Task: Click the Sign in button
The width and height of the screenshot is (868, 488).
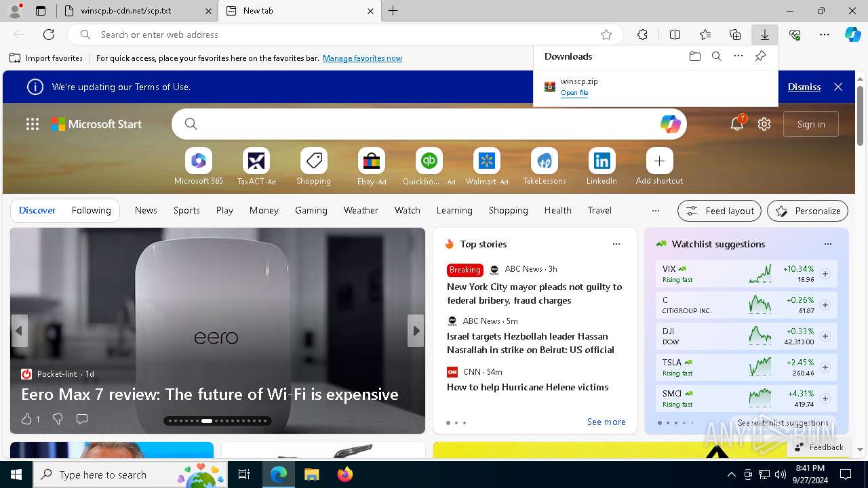Action: click(811, 124)
